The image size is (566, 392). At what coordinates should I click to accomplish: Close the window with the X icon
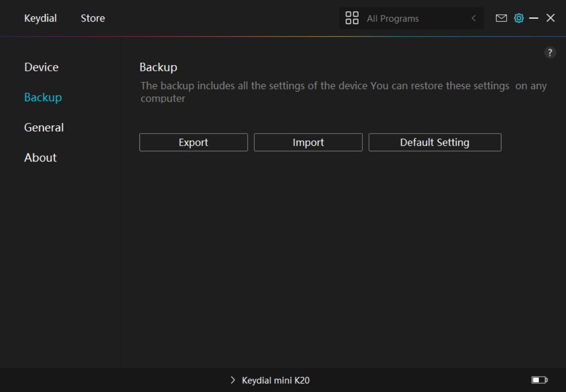pyautogui.click(x=551, y=18)
